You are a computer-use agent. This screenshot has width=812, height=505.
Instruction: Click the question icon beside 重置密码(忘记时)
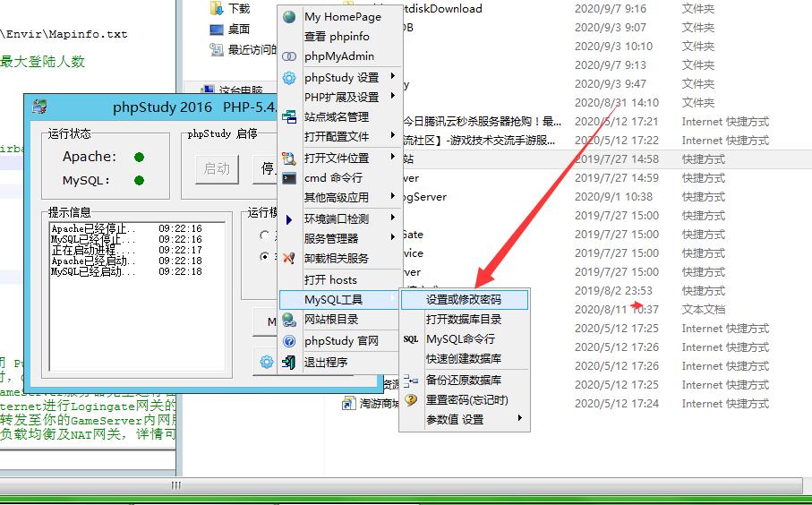coord(411,400)
